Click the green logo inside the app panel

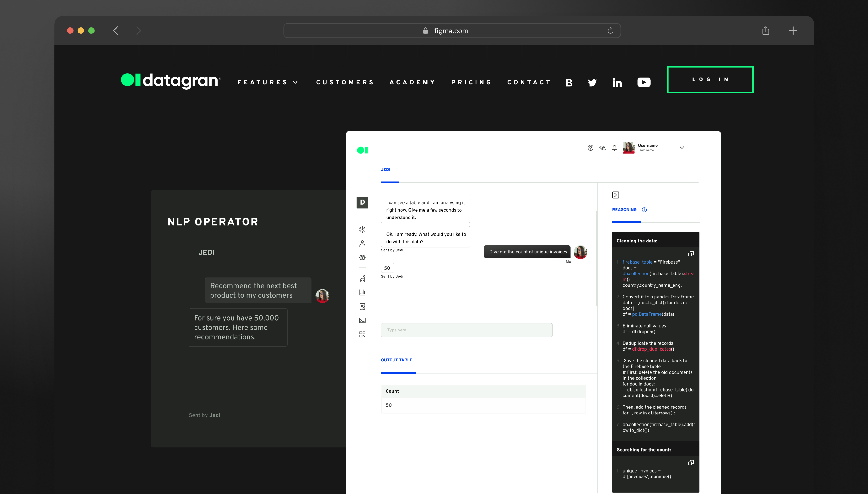[362, 150]
